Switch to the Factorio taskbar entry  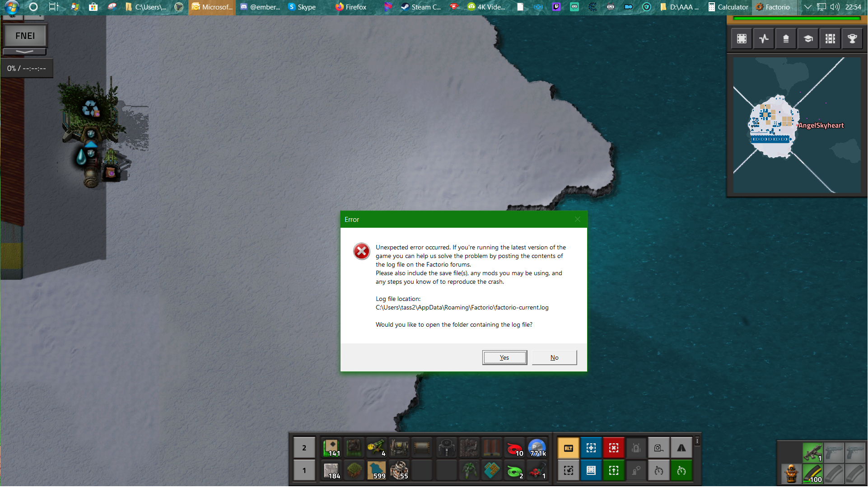773,7
